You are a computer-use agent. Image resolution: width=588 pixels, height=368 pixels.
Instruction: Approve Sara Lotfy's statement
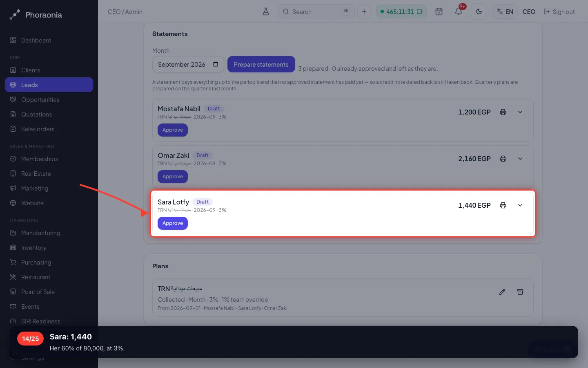pyautogui.click(x=173, y=223)
